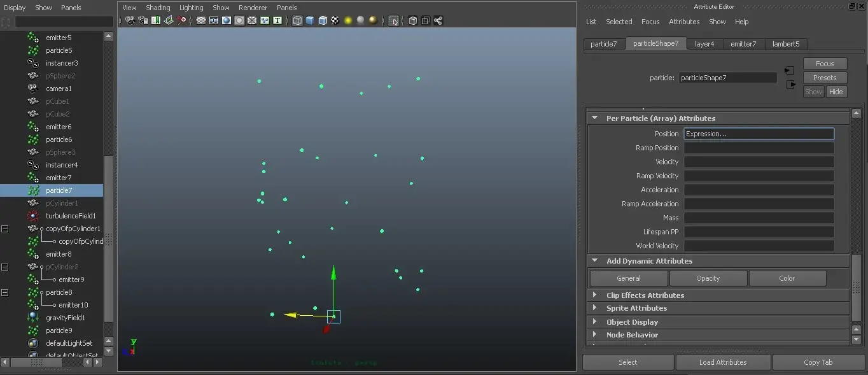Click the select camera icon in viewport toolbar
868x375 pixels.
click(130, 20)
